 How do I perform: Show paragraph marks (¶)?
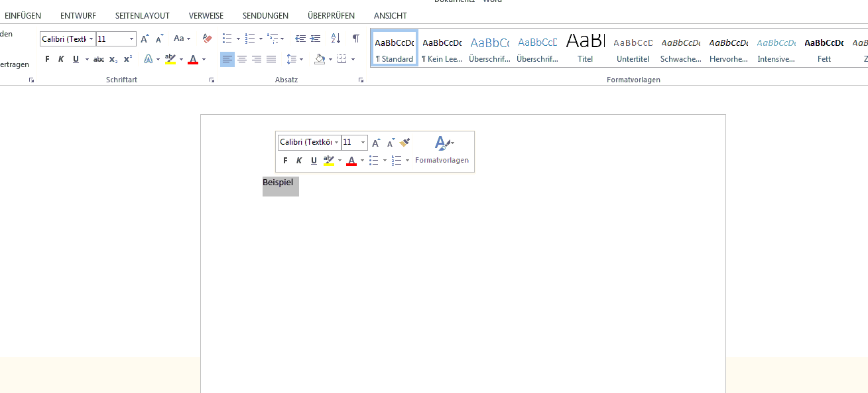click(356, 39)
